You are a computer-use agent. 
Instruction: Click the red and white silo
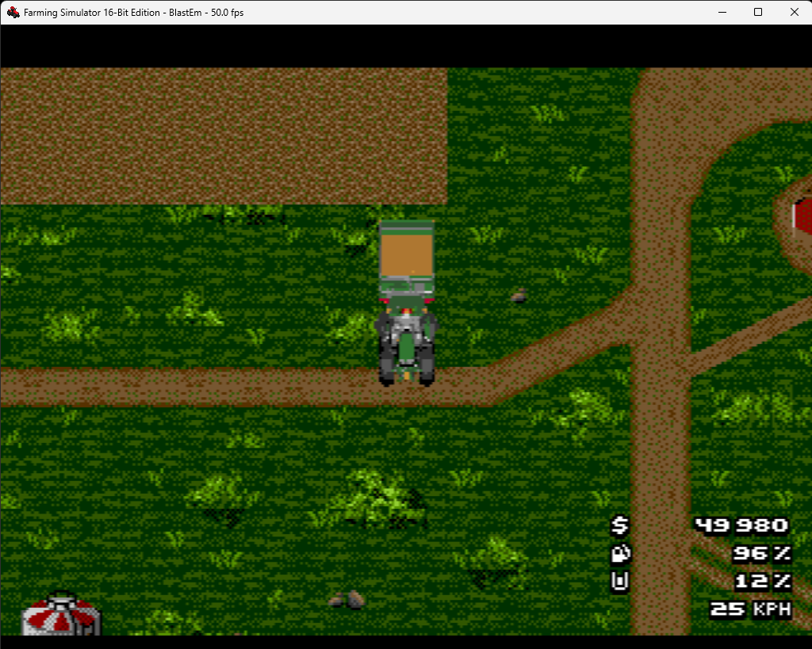coord(61,614)
